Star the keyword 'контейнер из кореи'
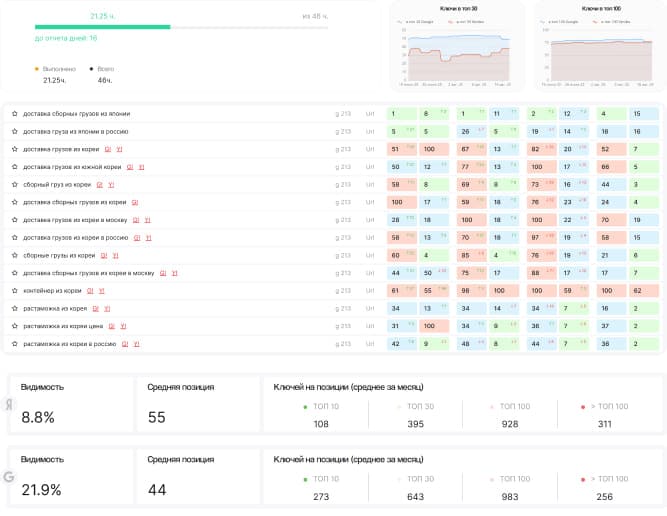 [14, 290]
